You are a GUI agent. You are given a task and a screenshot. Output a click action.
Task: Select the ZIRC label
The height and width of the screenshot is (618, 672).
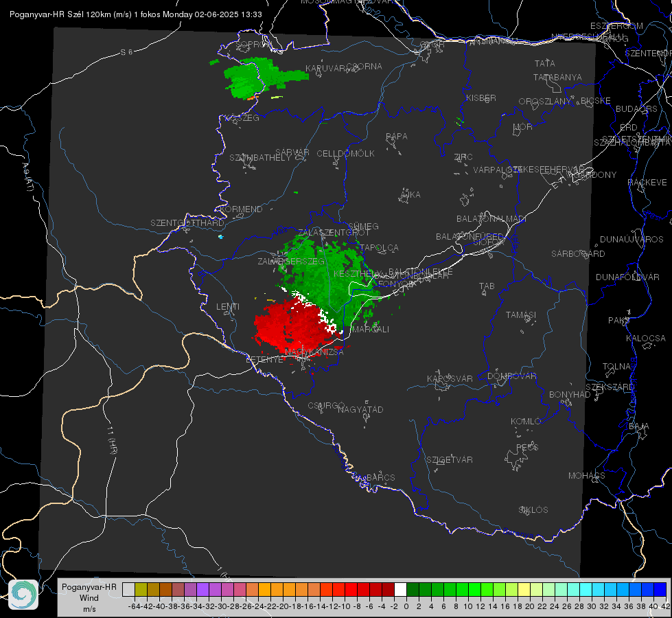pos(463,157)
